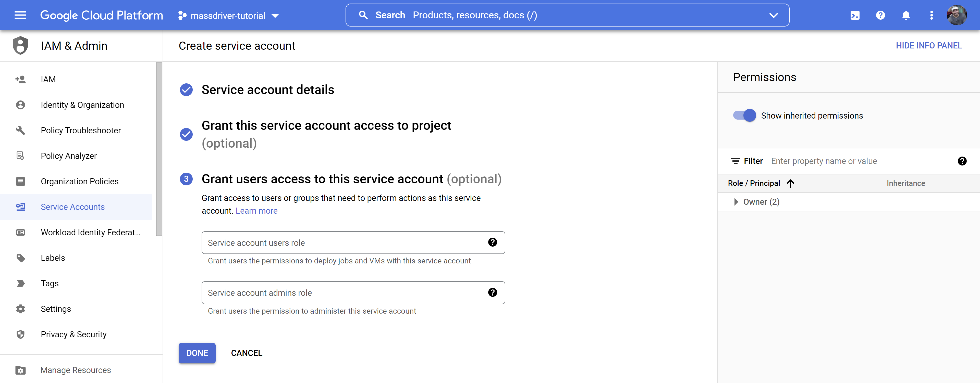Click the Inheritance column header
Image resolution: width=980 pixels, height=383 pixels.
[x=906, y=183]
